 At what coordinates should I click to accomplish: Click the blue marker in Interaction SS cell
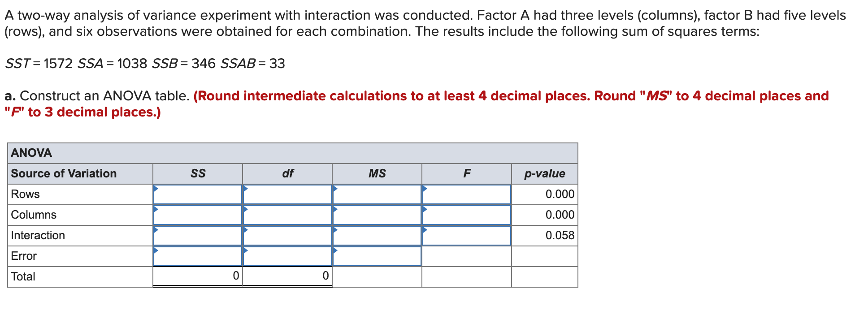click(x=156, y=230)
